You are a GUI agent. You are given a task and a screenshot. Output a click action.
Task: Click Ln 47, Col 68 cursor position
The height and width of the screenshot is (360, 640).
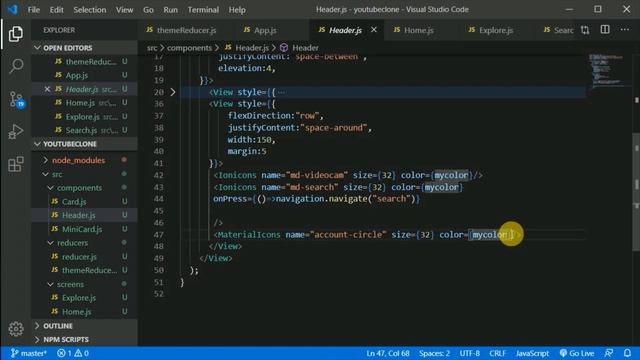point(388,353)
